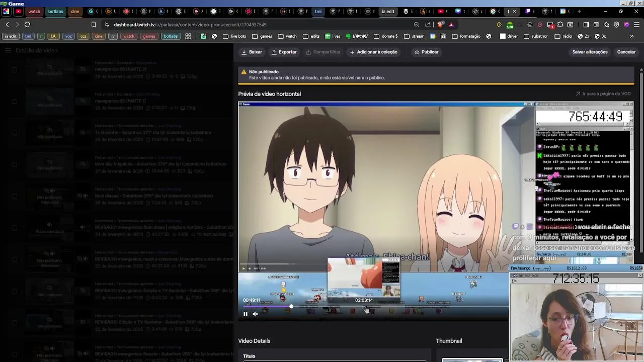The image size is (644, 362).
Task: Open the browser hamburger menu
Action: (x=636, y=24)
